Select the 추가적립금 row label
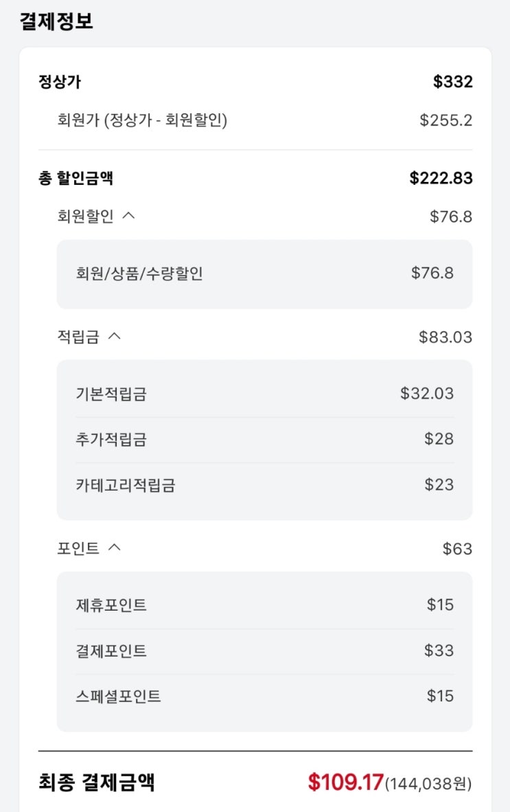The height and width of the screenshot is (812, 510). 111,440
